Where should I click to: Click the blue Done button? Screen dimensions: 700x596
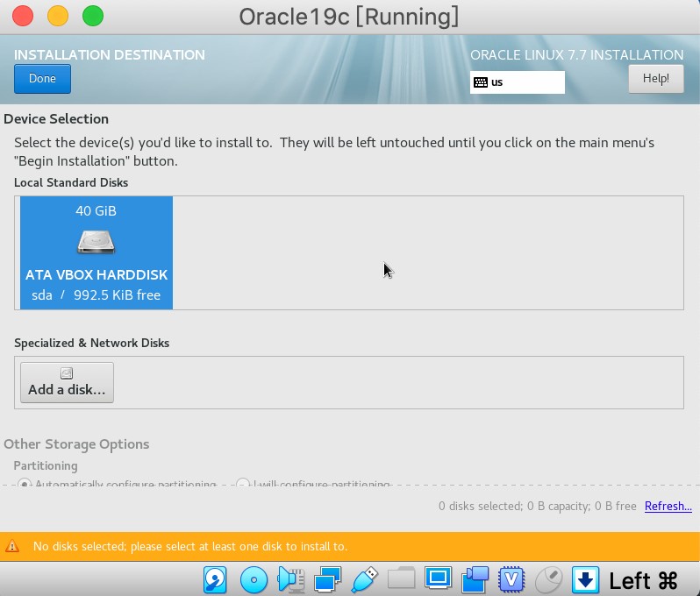click(42, 79)
